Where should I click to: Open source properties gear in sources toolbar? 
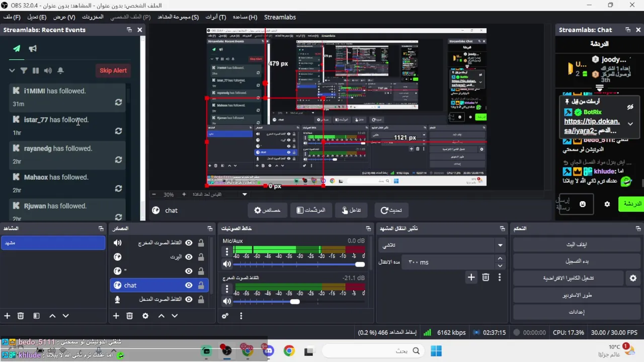click(x=145, y=316)
